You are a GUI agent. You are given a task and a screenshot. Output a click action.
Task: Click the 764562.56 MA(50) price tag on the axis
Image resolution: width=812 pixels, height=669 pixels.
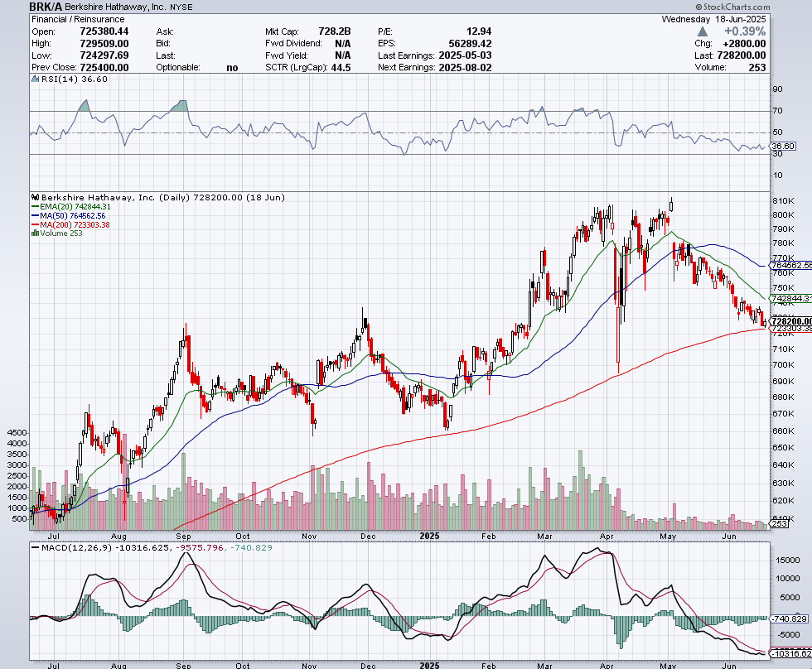coord(791,265)
